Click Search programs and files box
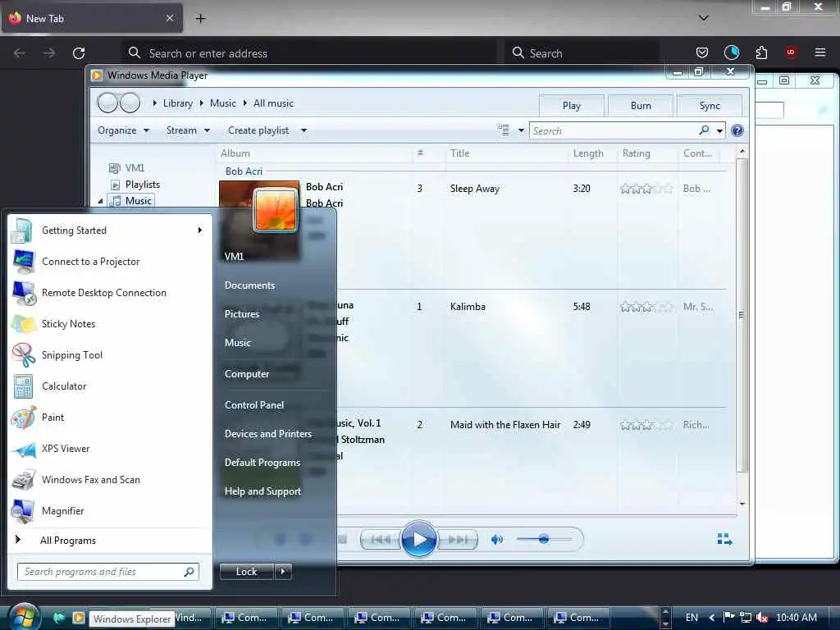This screenshot has height=630, width=840. coord(107,572)
